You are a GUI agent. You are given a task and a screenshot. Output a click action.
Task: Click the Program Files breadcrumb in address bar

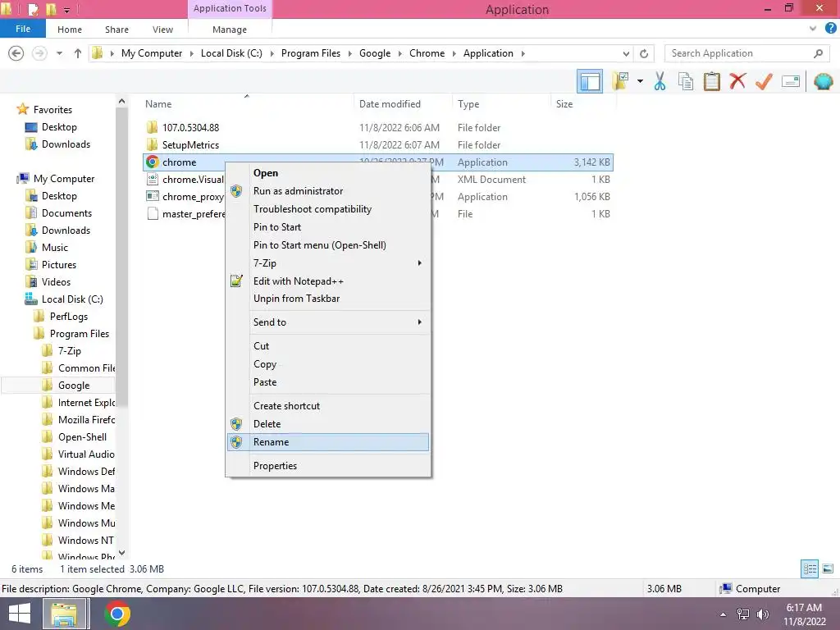[310, 53]
